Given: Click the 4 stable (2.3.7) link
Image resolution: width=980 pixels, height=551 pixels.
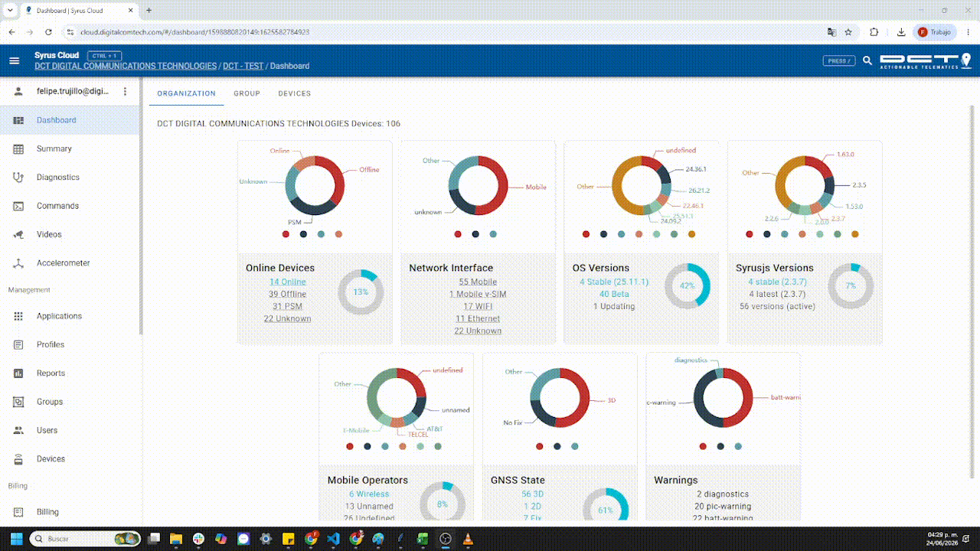Looking at the screenshot, I should pos(777,282).
